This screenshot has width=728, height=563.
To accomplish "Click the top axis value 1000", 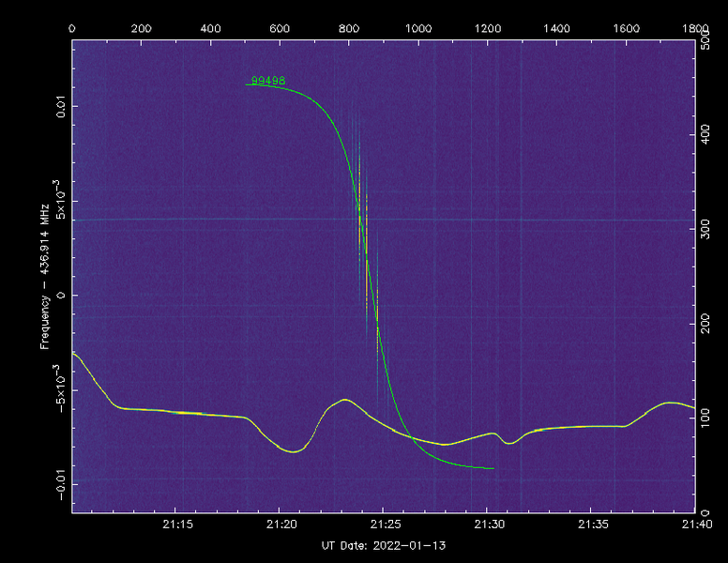I will 418,29.
